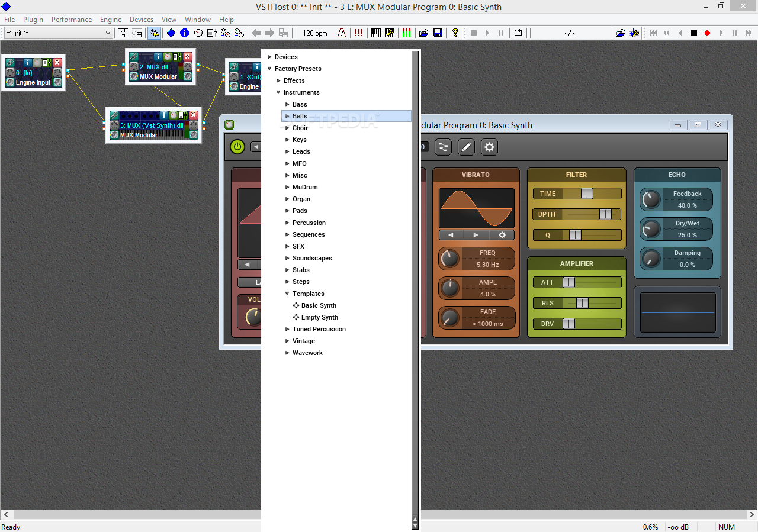The height and width of the screenshot is (532, 758).
Task: Click the 120 bpm tempo button
Action: coord(315,33)
